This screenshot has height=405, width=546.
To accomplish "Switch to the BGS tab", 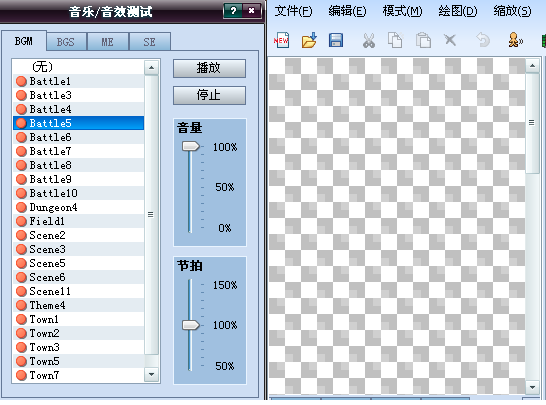I will [x=66, y=42].
